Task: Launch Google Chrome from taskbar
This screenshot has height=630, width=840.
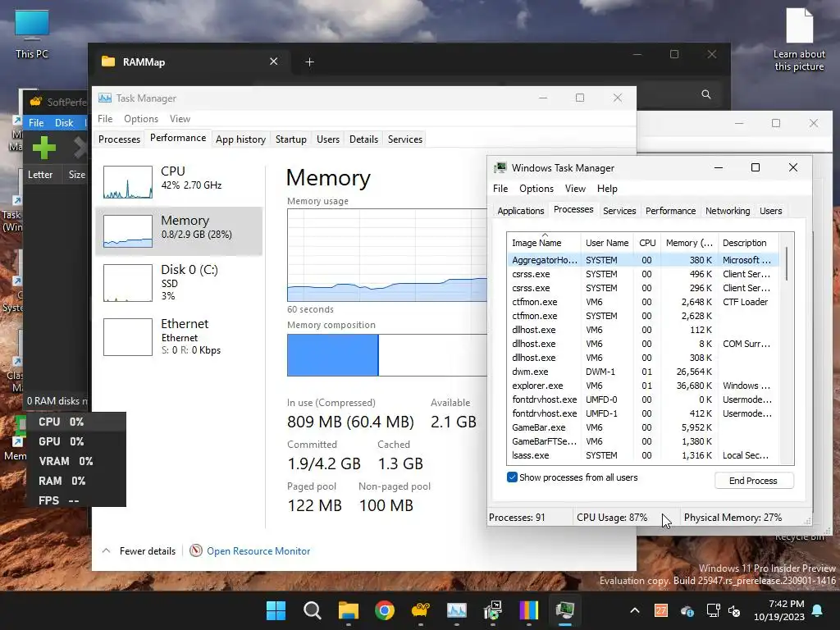Action: 385,610
